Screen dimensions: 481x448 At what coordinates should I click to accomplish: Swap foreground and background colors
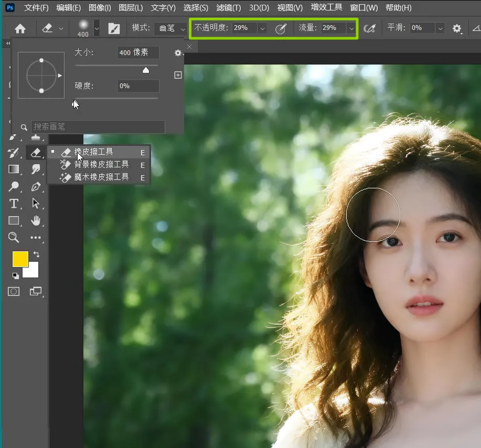[36, 254]
